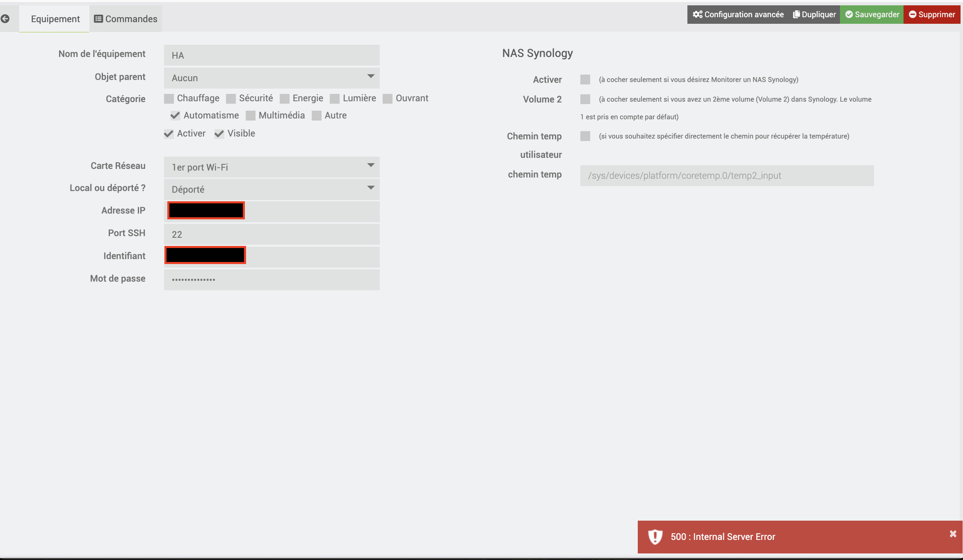Select the Equipement tab
963x560 pixels.
55,19
